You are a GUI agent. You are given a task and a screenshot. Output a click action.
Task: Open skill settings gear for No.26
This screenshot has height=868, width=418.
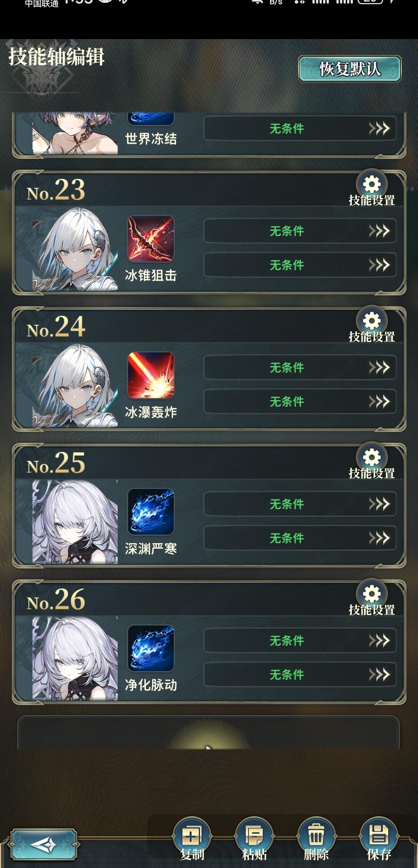[x=372, y=595]
